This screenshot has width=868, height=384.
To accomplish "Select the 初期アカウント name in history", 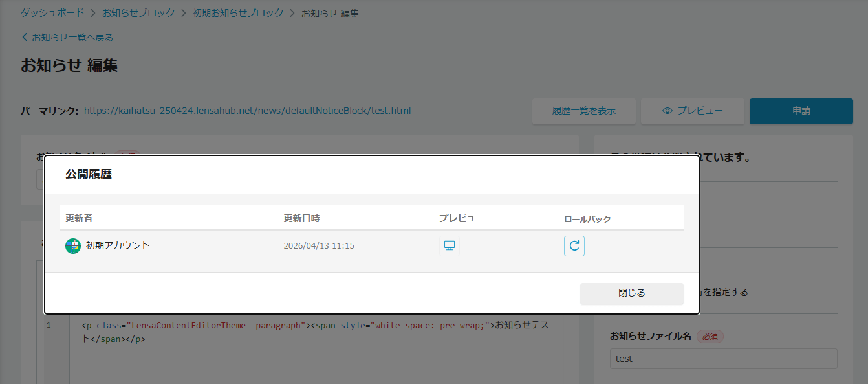I will 118,245.
